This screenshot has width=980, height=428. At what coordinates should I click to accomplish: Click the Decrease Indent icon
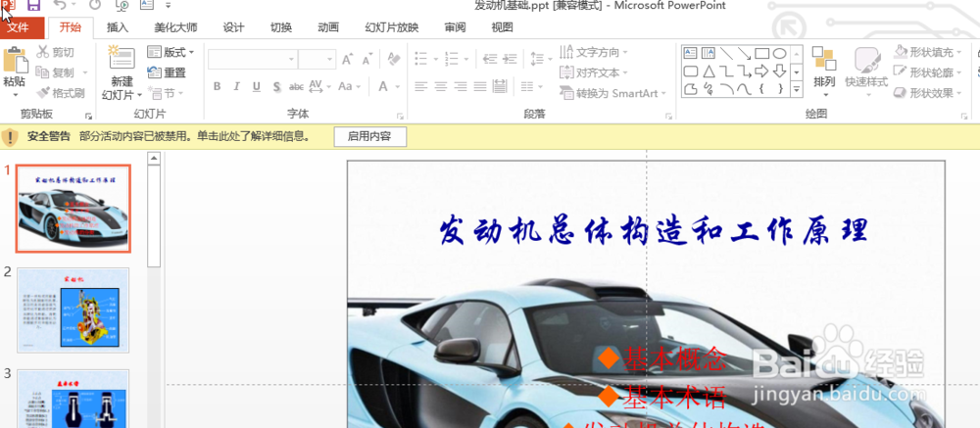point(490,59)
